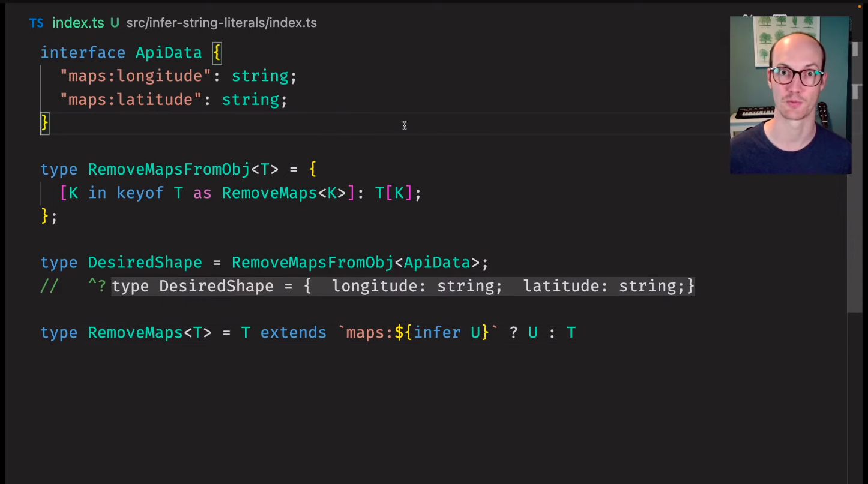Click the "maps:latitude" property key

[130, 100]
